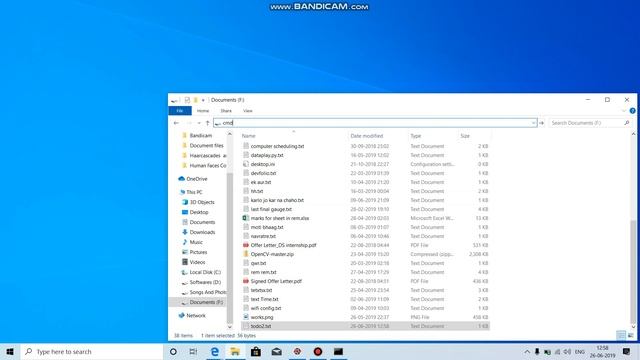Open the Share ribbon tab
The width and height of the screenshot is (640, 360).
pyautogui.click(x=226, y=111)
